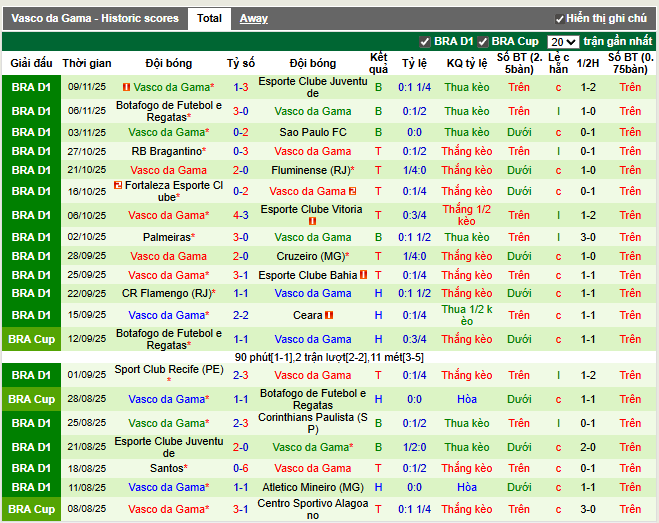Click BRA Cup league cell on 08/08/25
The width and height of the screenshot is (659, 523).
(x=32, y=509)
